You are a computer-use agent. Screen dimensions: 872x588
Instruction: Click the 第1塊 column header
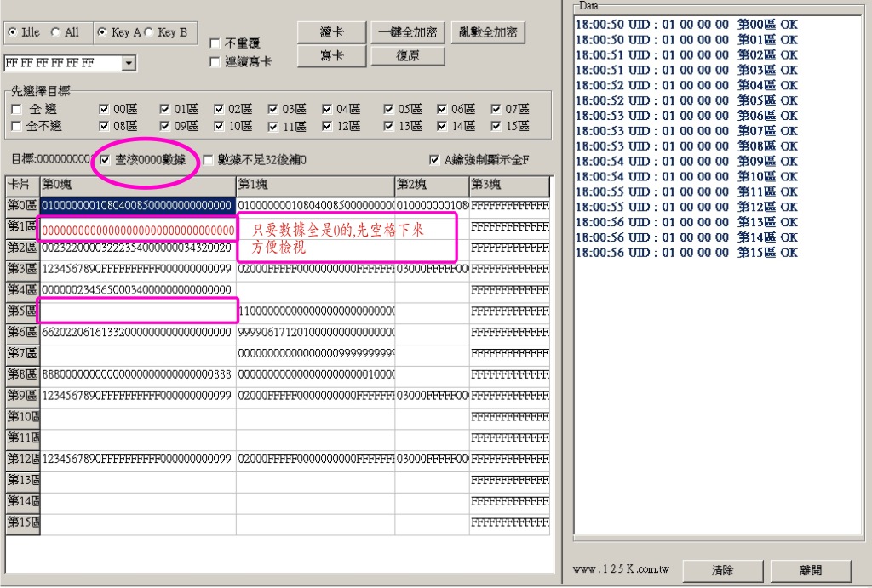tap(314, 185)
